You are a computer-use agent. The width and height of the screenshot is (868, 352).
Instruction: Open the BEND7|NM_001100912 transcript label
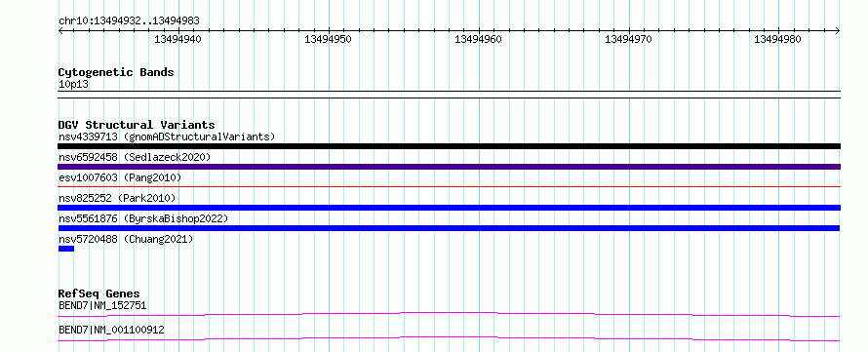tap(111, 330)
